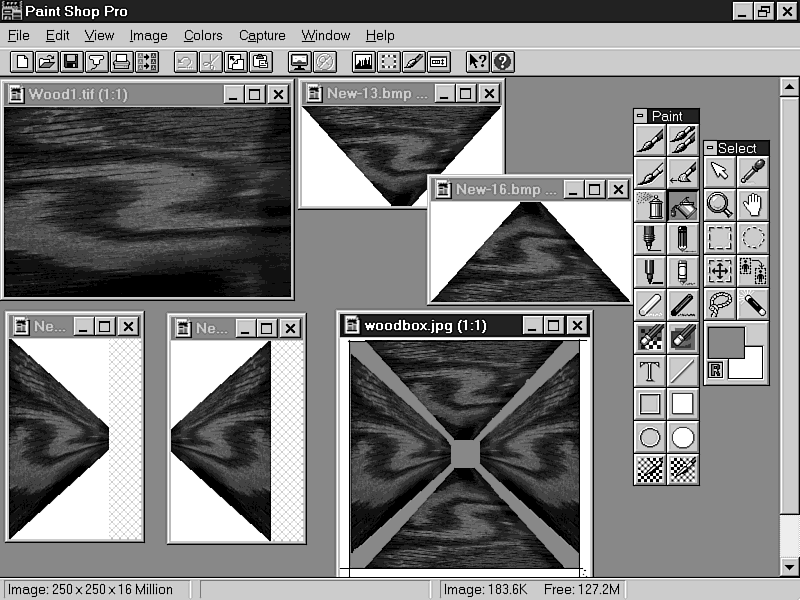This screenshot has height=600, width=800.
Task: Click the Save disk icon in toolbar
Action: (71, 62)
